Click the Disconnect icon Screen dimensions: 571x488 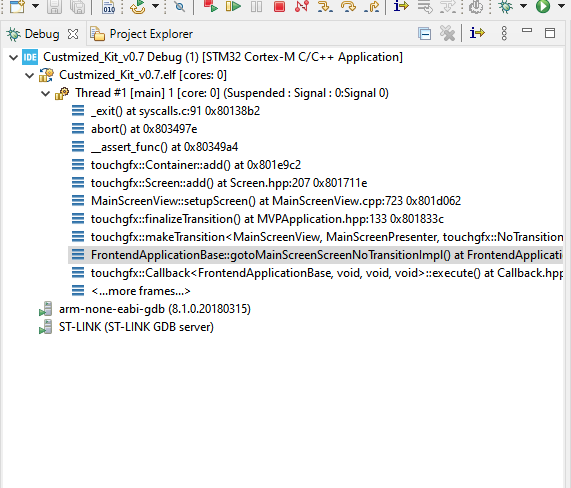point(302,6)
